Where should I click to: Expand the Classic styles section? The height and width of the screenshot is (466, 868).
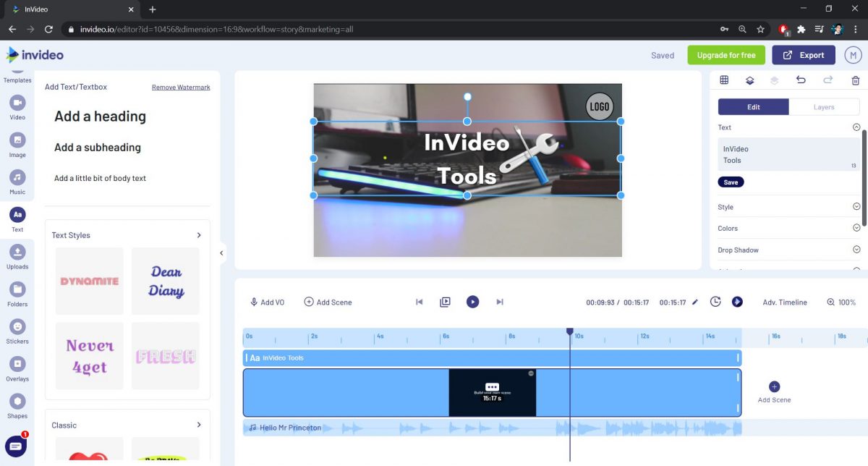pos(198,425)
